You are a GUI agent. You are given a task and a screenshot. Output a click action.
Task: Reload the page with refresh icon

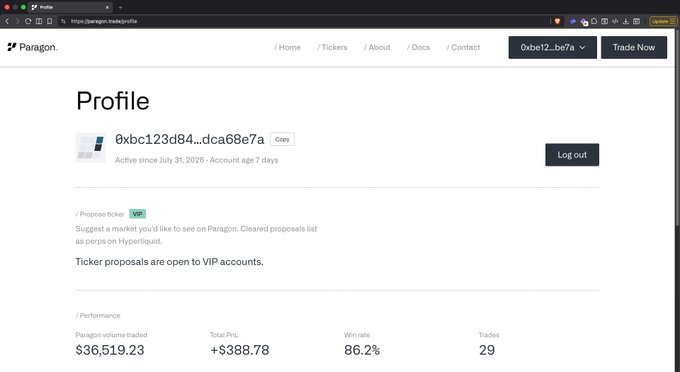coord(28,21)
